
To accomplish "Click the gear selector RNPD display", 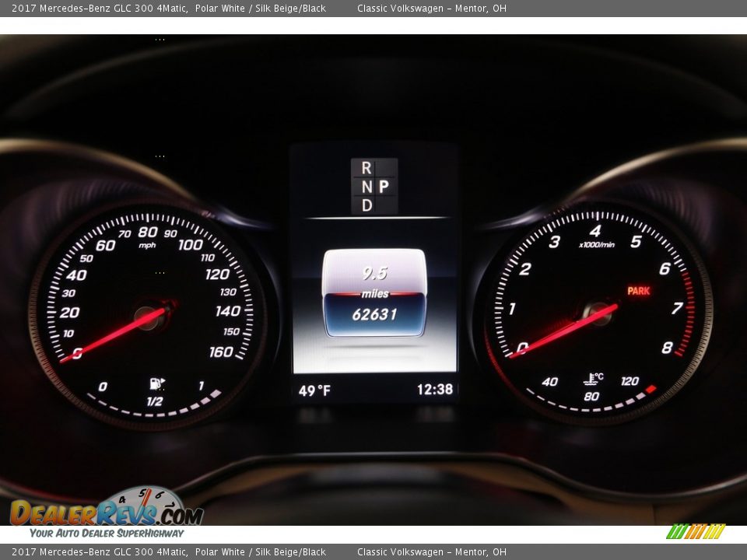I will tap(374, 187).
